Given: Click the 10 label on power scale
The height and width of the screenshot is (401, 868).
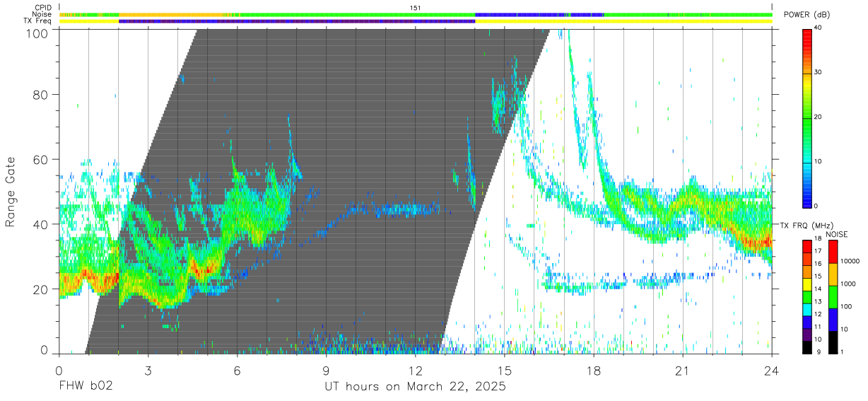Looking at the screenshot, I should [x=819, y=161].
